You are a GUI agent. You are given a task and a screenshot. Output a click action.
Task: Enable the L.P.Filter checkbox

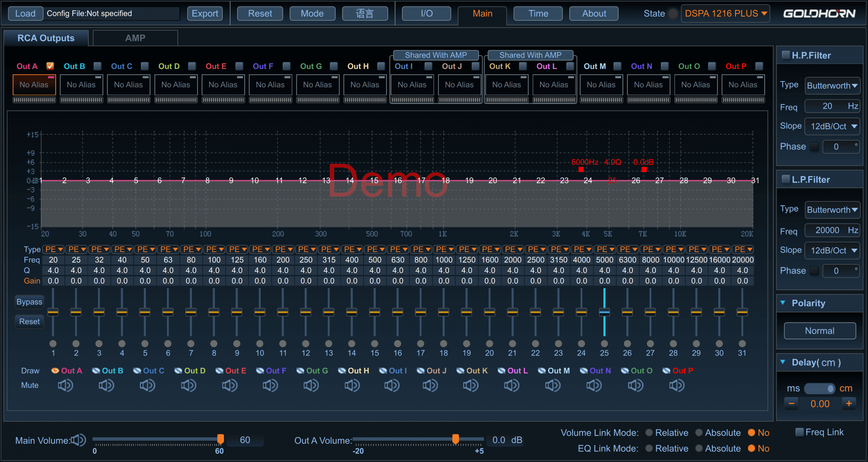pos(785,179)
